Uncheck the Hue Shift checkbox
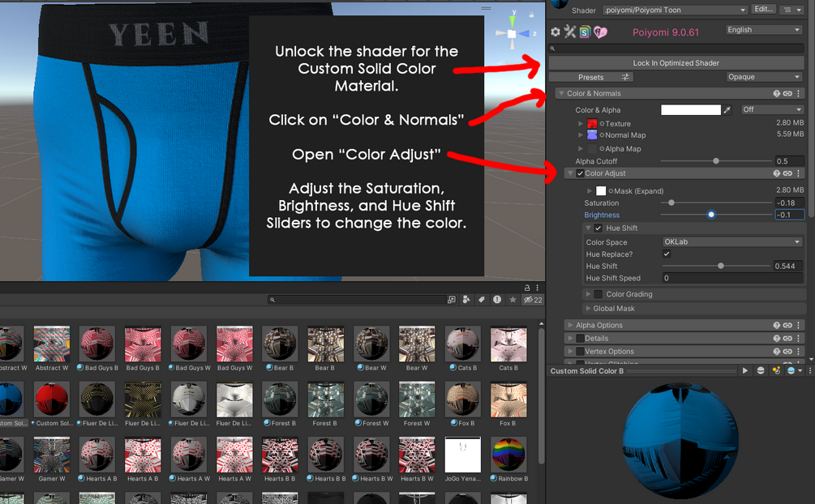Image resolution: width=815 pixels, height=504 pixels. tap(598, 229)
